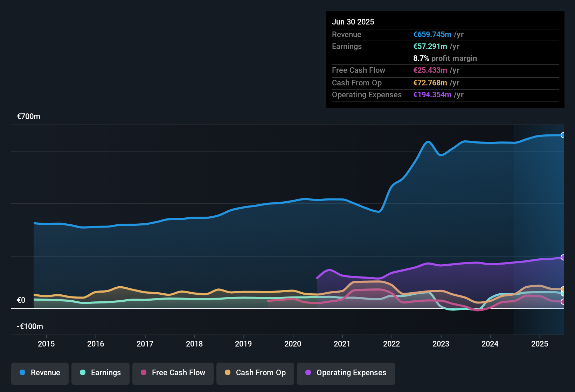The height and width of the screenshot is (392, 575).
Task: Hide the Free Cash Flow series via its legend entry
Action: (x=173, y=373)
